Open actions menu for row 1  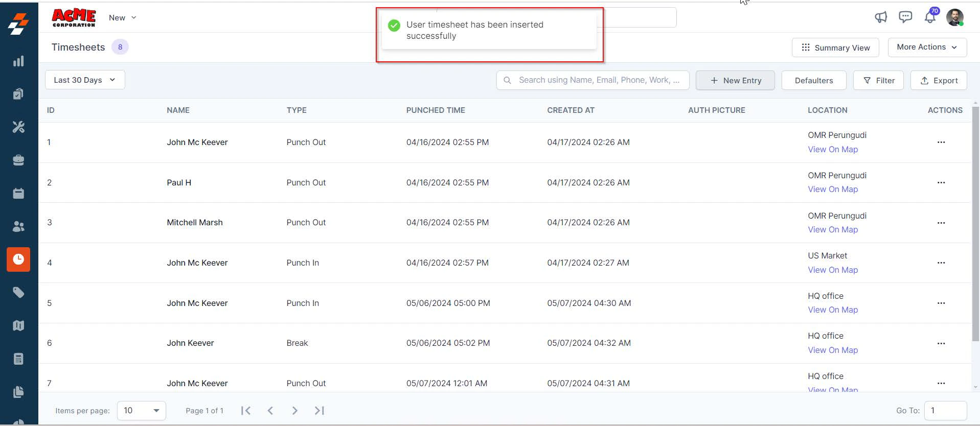[941, 143]
